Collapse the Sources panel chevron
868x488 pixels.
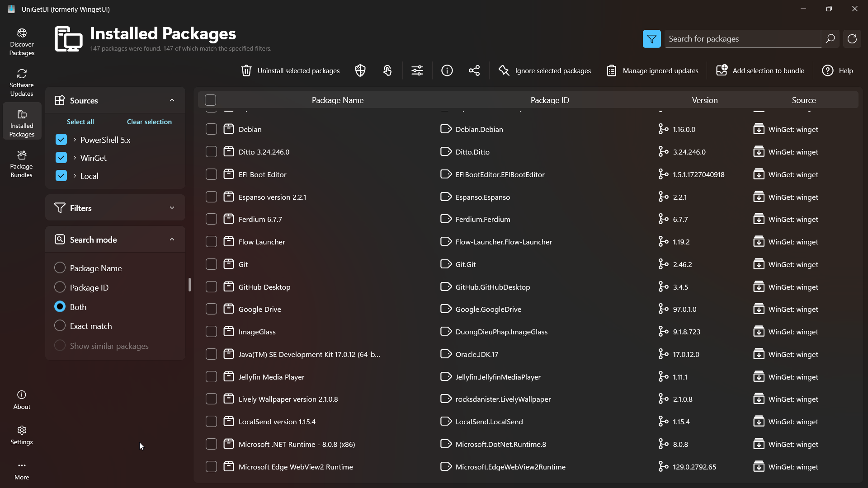click(172, 100)
